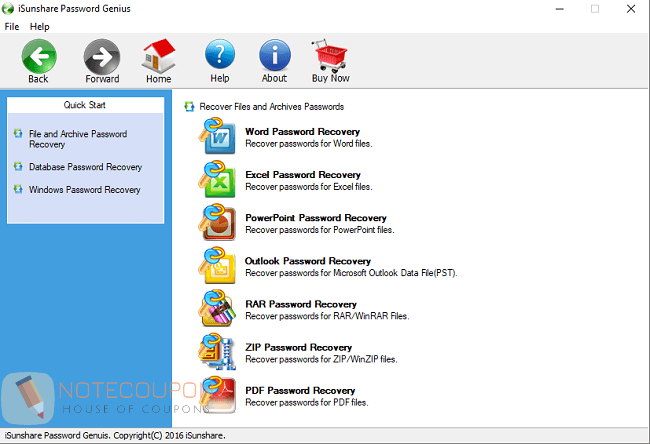Click the bullet icon beside Database Password Recovery
This screenshot has width=650, height=444.
click(18, 167)
